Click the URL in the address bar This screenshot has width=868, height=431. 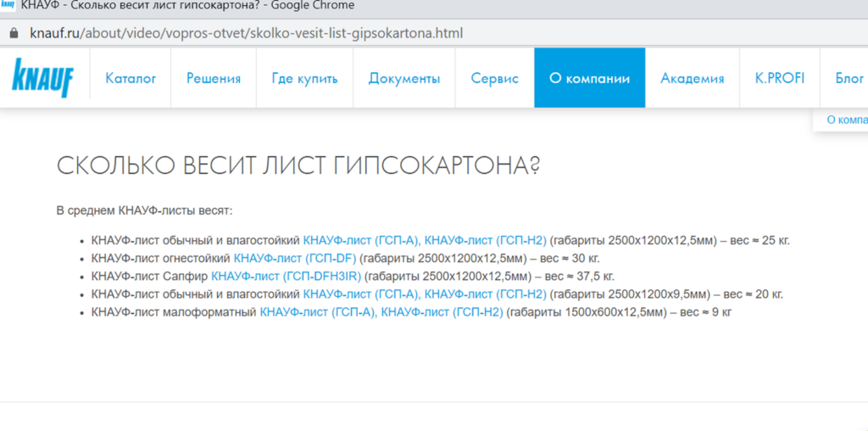[247, 33]
